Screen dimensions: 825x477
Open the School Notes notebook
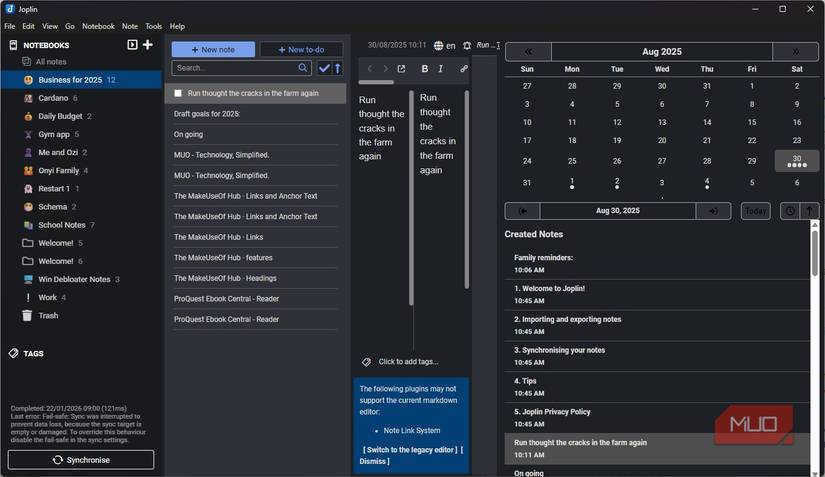[62, 225]
